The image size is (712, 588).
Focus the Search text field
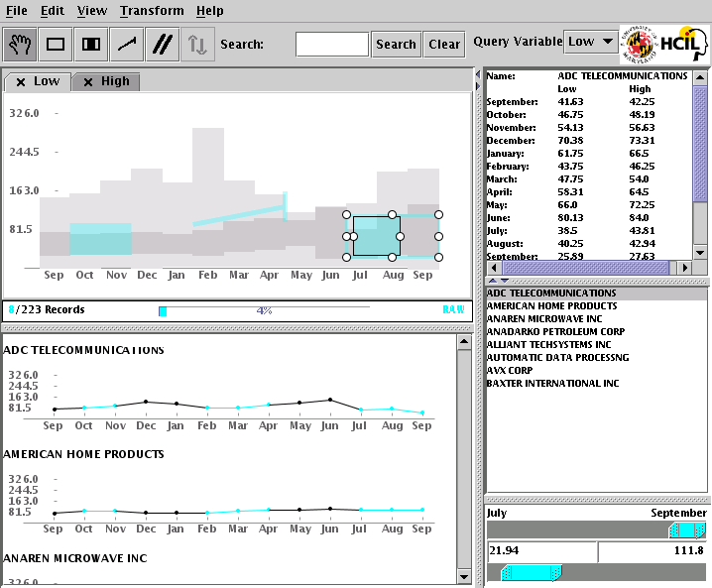point(332,45)
